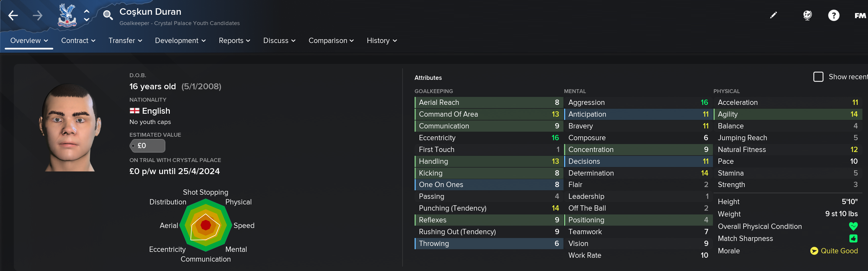Click the back navigation arrow
The width and height of the screenshot is (868, 271).
(x=13, y=16)
